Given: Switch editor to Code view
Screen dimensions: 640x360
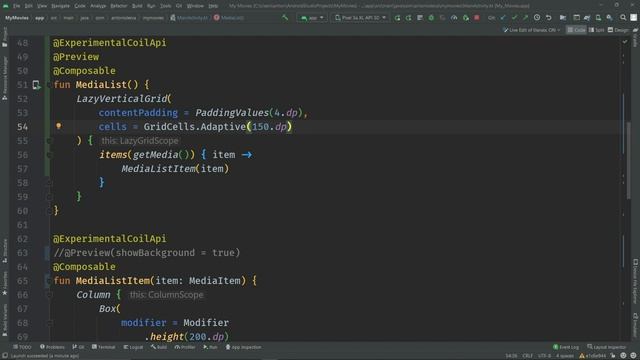Looking at the screenshot, I should click(576, 30).
